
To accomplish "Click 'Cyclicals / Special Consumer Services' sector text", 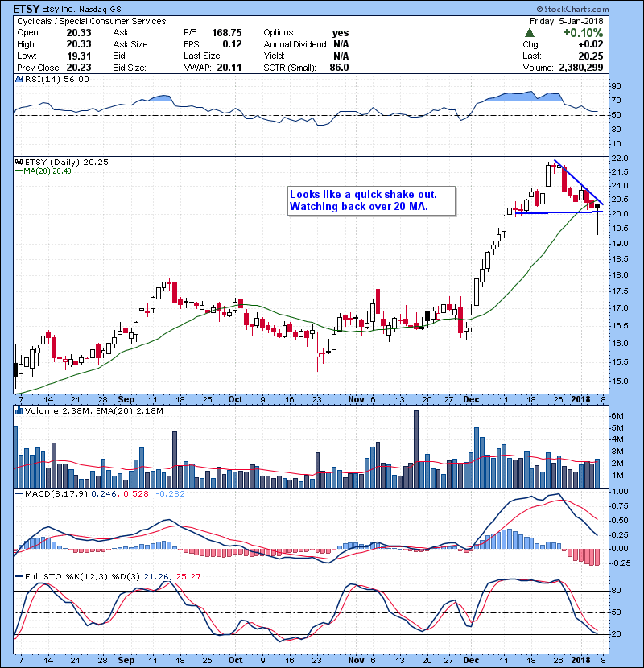I will [92, 21].
